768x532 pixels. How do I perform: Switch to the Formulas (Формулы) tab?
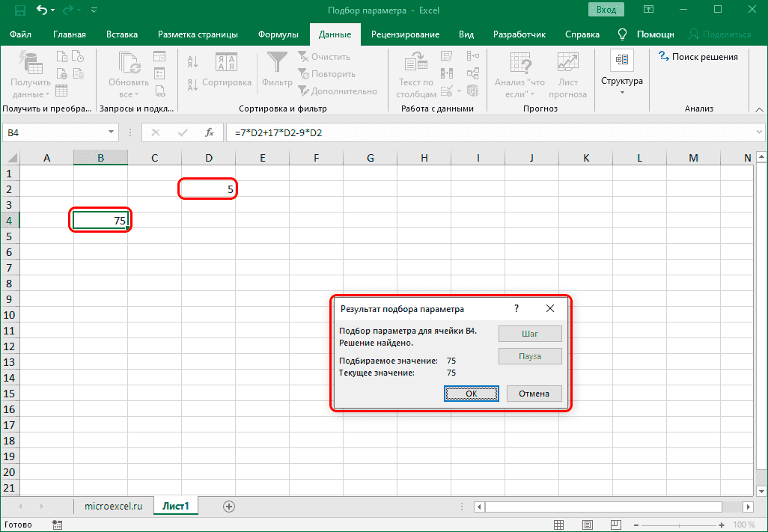278,34
